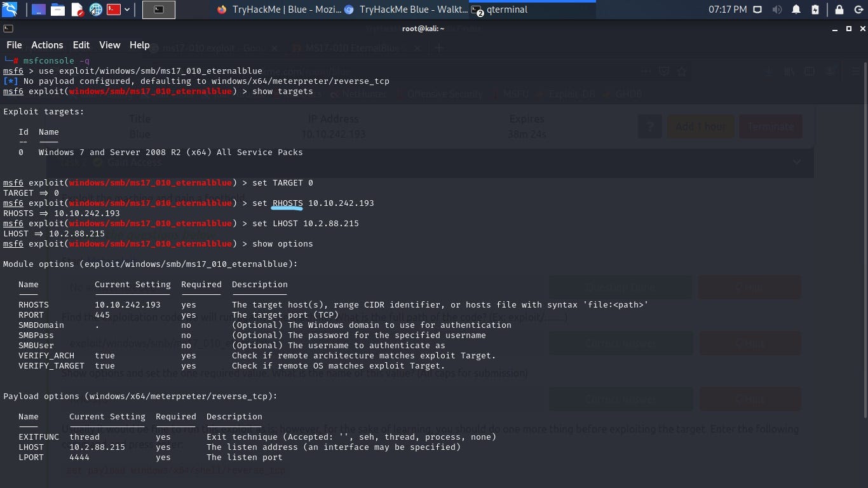Click the 'show targets' command text
The width and height of the screenshot is (868, 488).
click(x=283, y=91)
